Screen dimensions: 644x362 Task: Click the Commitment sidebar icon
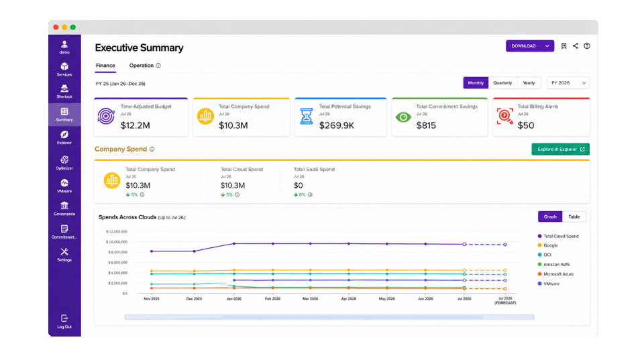coord(64,229)
